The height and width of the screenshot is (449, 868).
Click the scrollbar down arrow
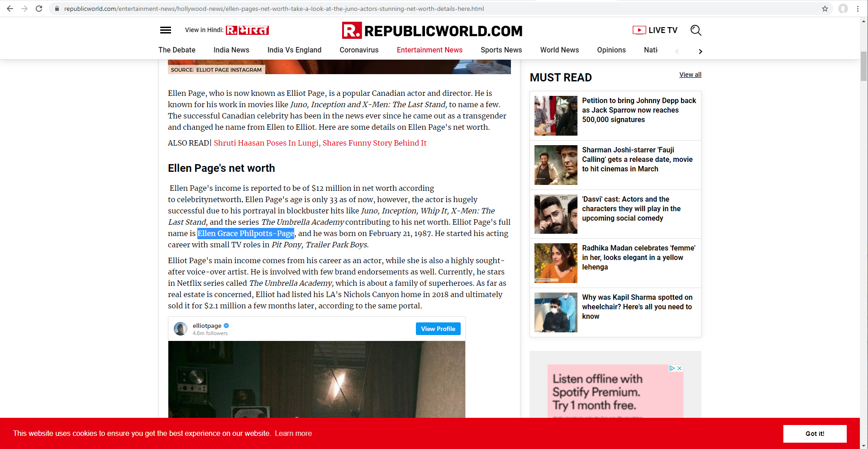pos(863,445)
